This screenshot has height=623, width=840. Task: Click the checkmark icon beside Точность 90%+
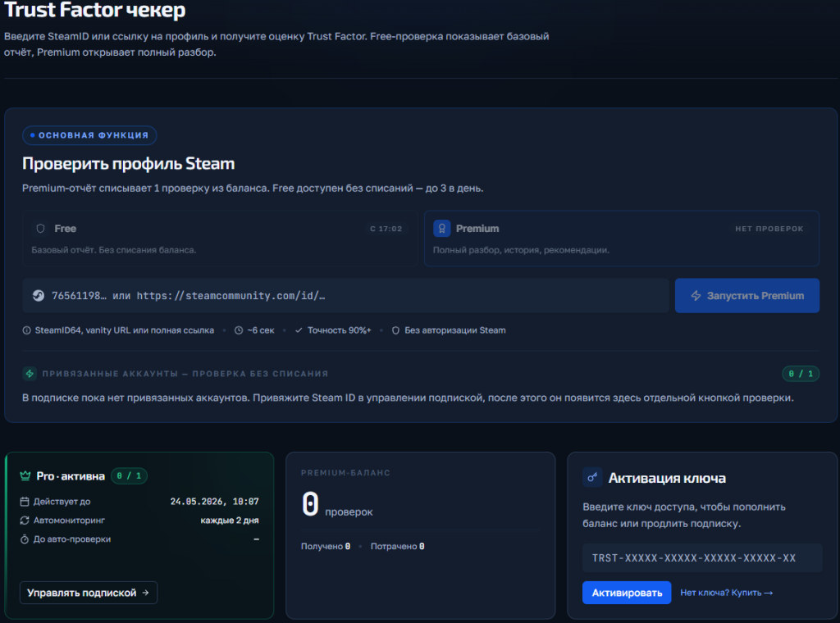tap(299, 330)
